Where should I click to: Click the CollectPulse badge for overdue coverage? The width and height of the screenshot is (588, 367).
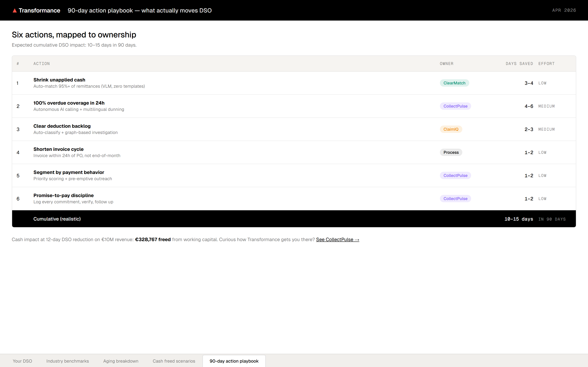[x=455, y=106]
